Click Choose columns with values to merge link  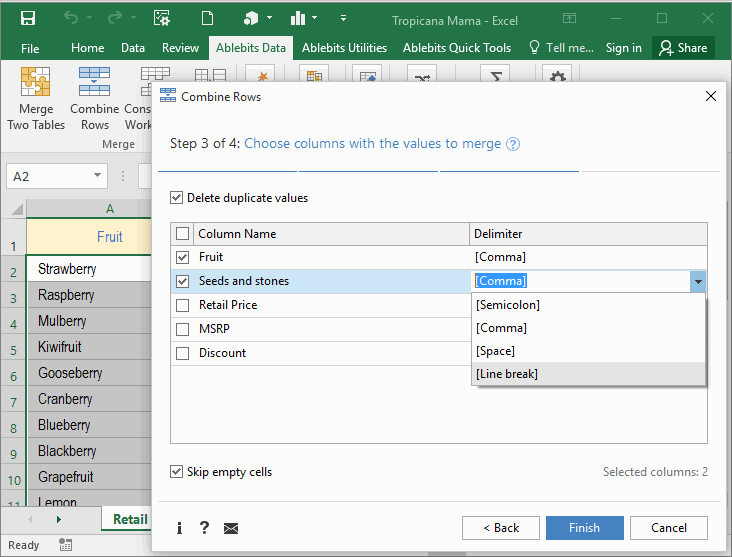pyautogui.click(x=373, y=143)
